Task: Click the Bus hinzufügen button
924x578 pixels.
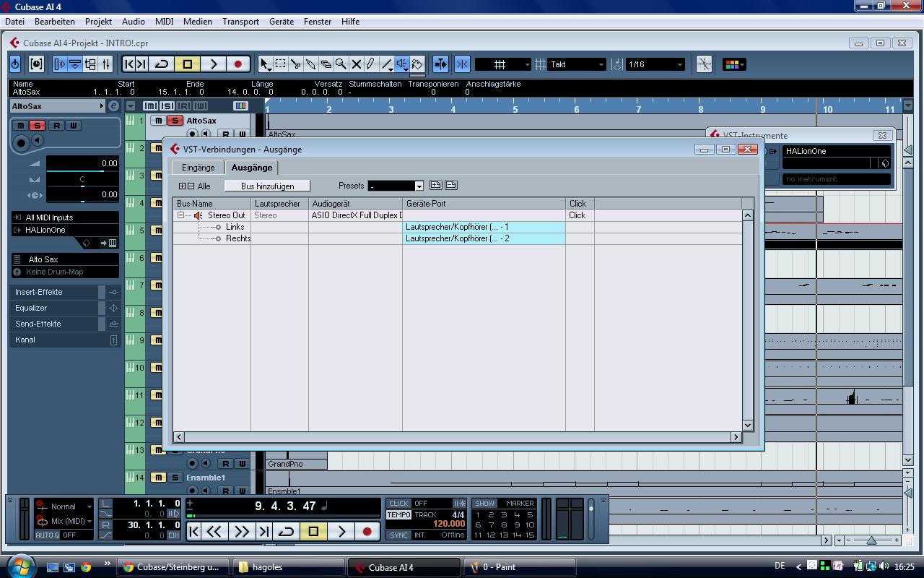Action: click(267, 186)
